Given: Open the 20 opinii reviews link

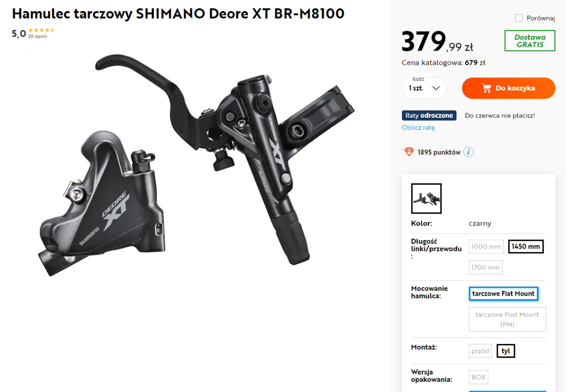Looking at the screenshot, I should [x=37, y=36].
